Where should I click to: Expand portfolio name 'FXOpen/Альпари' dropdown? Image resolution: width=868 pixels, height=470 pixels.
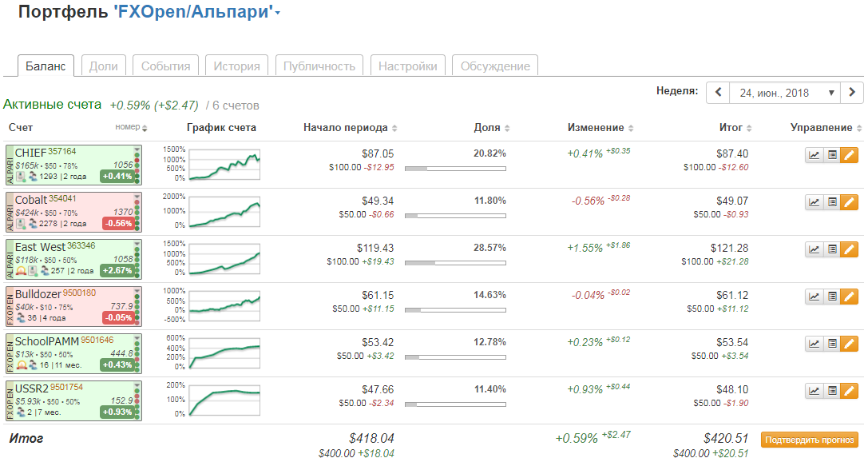click(277, 13)
